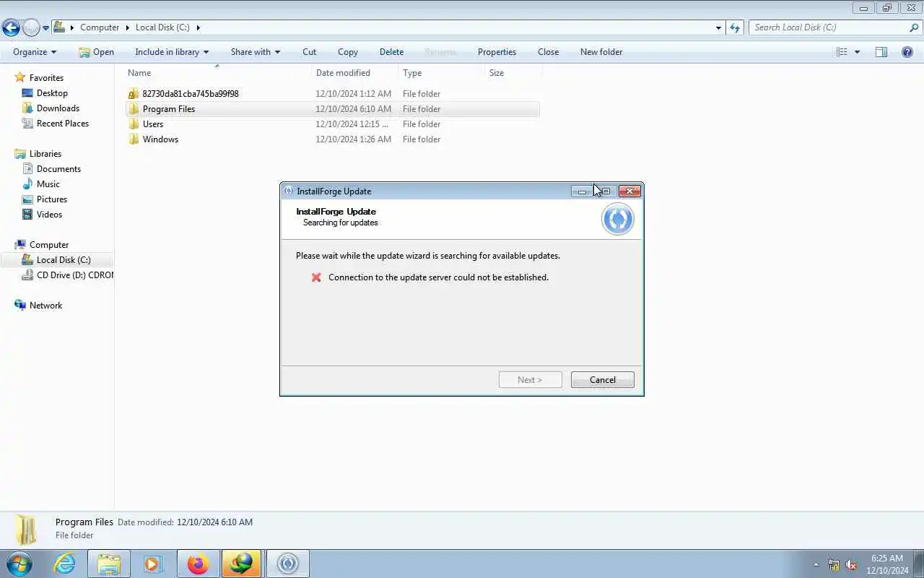Click the Computer breadcrumb in address bar
924x578 pixels.
coord(100,27)
